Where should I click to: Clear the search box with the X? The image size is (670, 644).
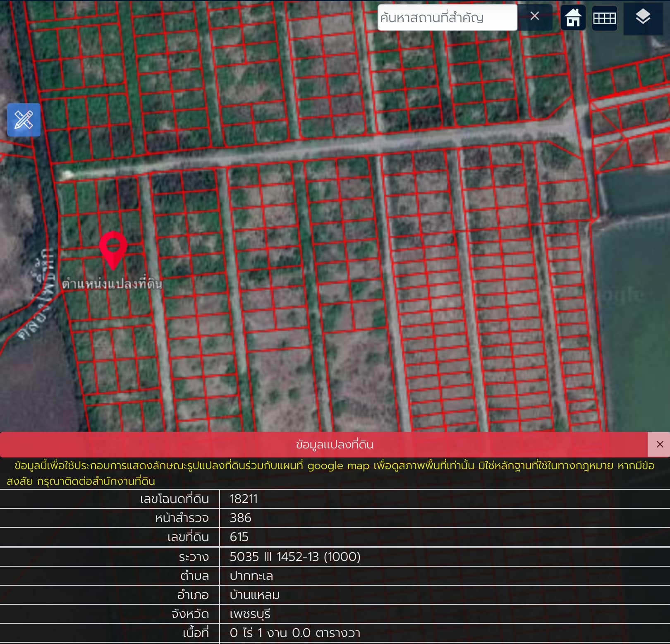click(535, 17)
